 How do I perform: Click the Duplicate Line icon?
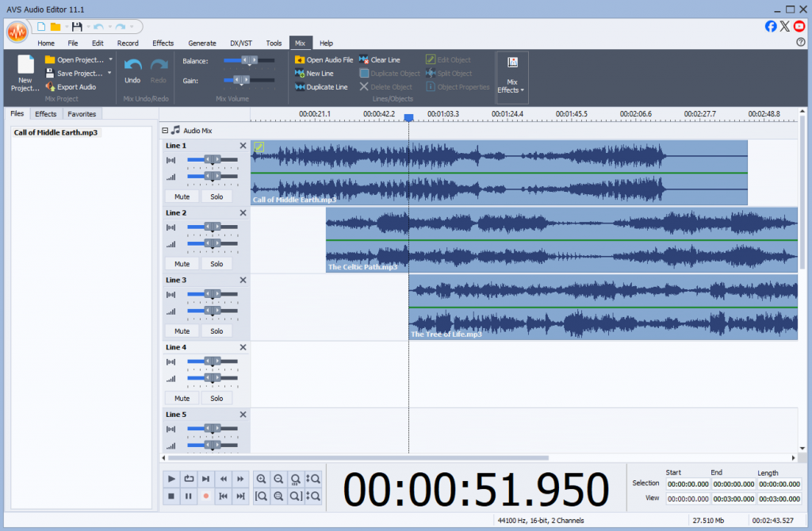click(x=300, y=87)
